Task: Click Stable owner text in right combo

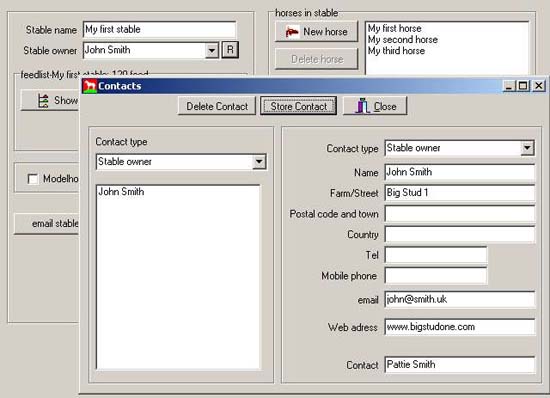Action: (x=414, y=148)
